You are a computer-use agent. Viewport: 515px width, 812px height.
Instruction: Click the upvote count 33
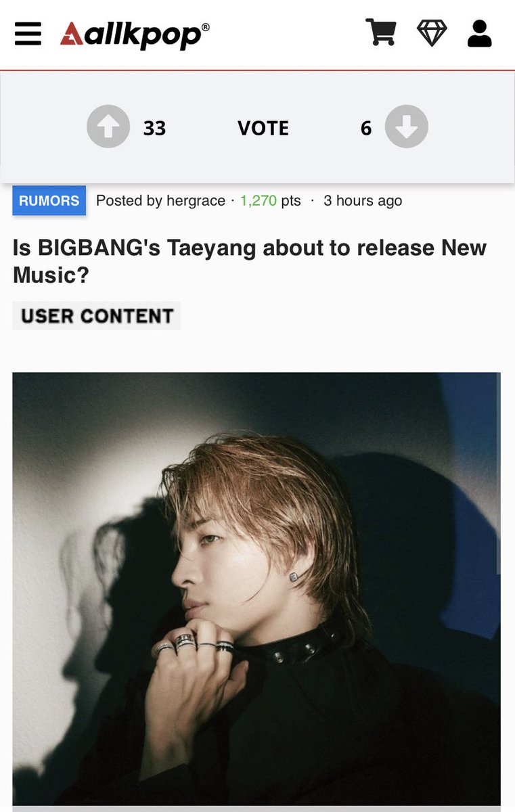pos(154,128)
